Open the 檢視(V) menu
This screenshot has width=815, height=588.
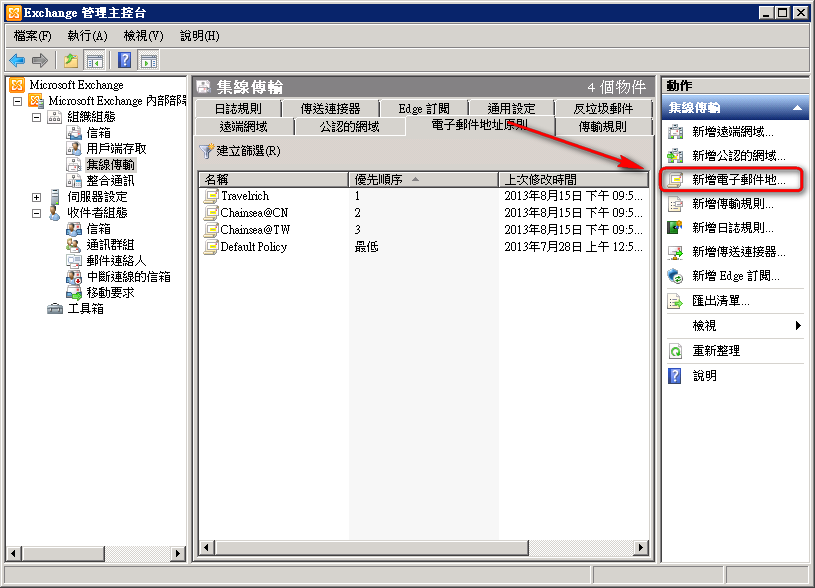pos(143,36)
